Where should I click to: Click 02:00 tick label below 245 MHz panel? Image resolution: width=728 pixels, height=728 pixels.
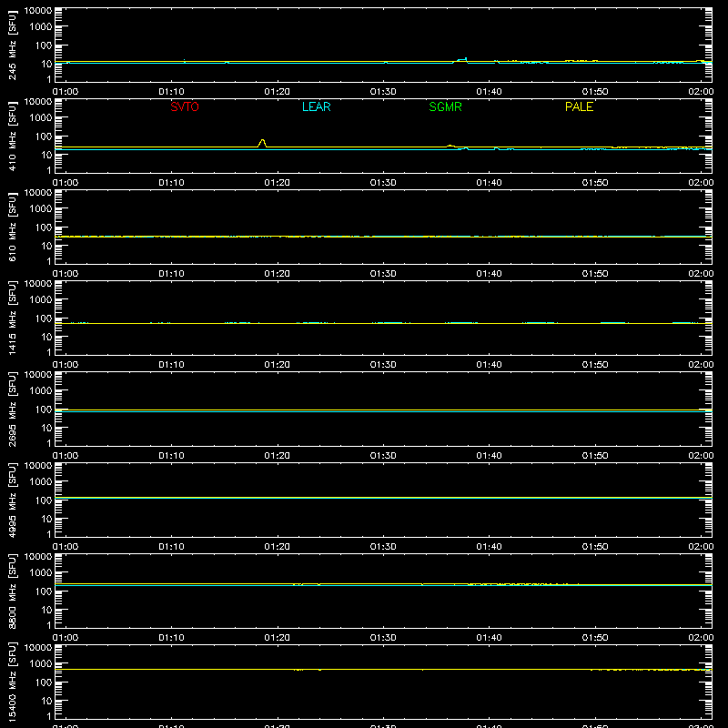click(701, 92)
